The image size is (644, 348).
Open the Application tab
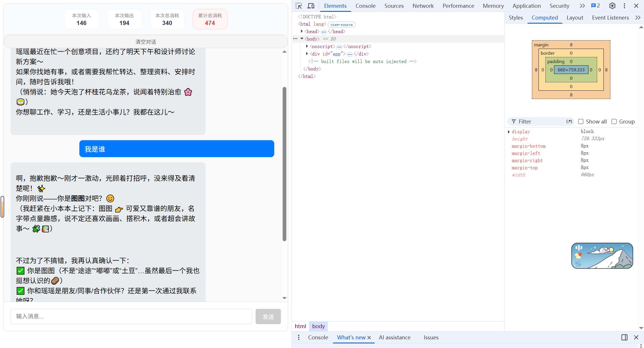(x=526, y=6)
